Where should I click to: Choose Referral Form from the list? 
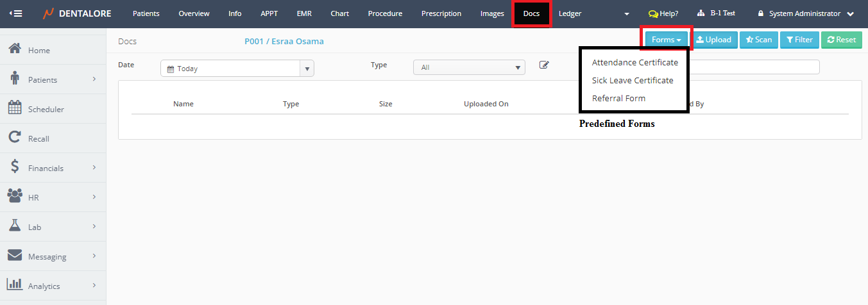(x=618, y=99)
